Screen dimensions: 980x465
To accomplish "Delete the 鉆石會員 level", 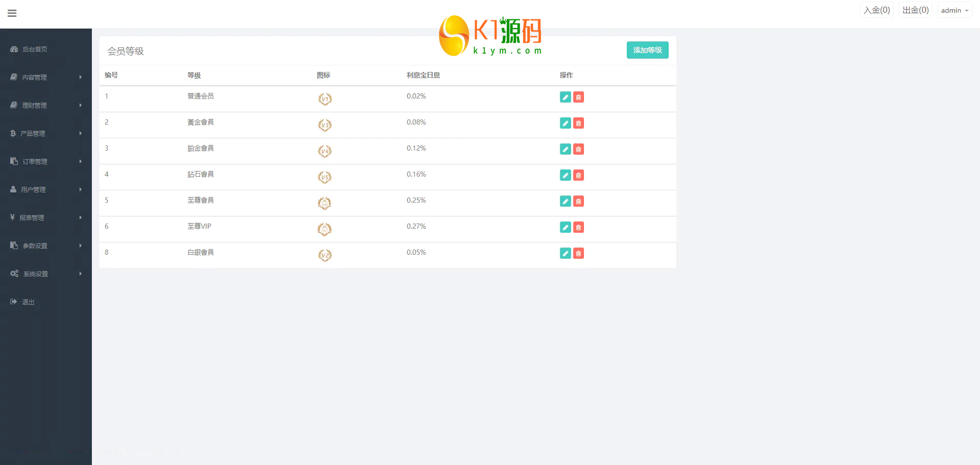I will [x=578, y=176].
